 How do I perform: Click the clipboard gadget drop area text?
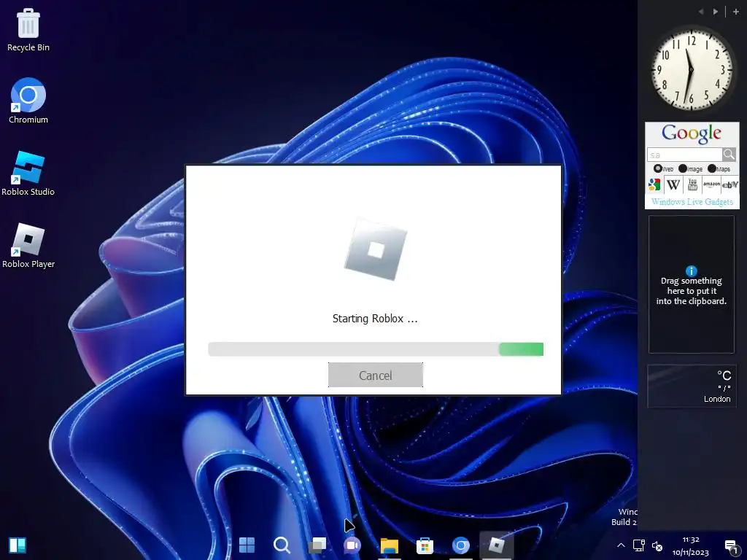pos(692,291)
